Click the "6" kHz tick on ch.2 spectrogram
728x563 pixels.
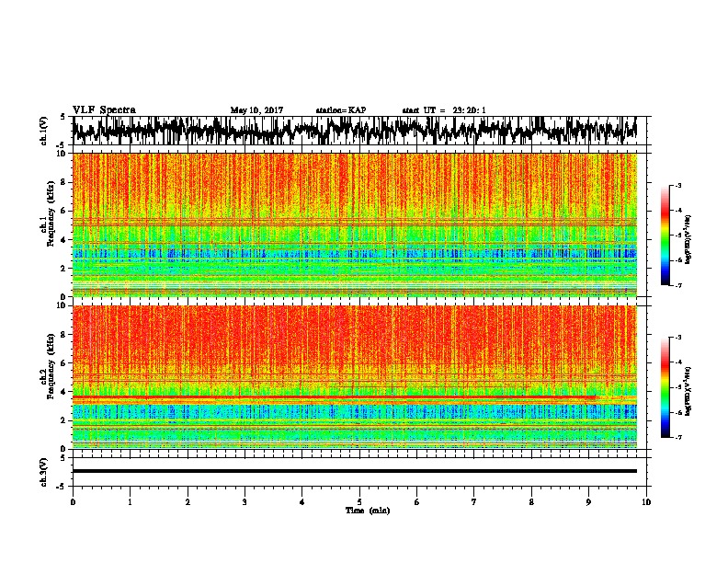pos(64,363)
